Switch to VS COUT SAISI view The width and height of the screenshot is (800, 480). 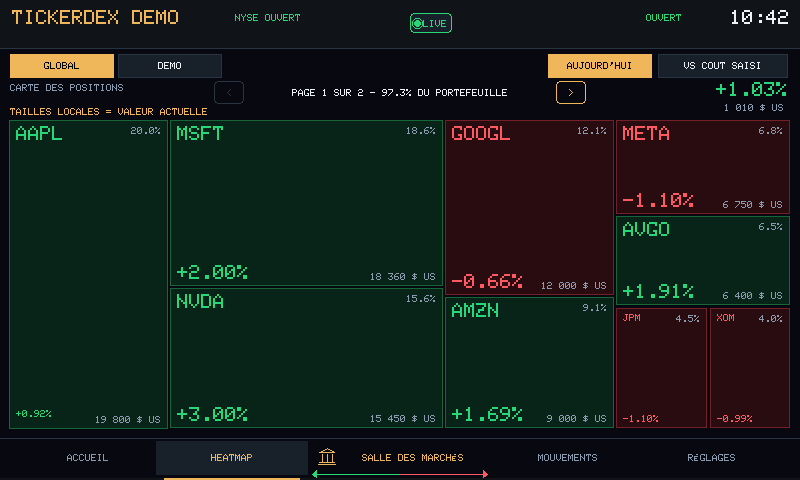pyautogui.click(x=722, y=66)
